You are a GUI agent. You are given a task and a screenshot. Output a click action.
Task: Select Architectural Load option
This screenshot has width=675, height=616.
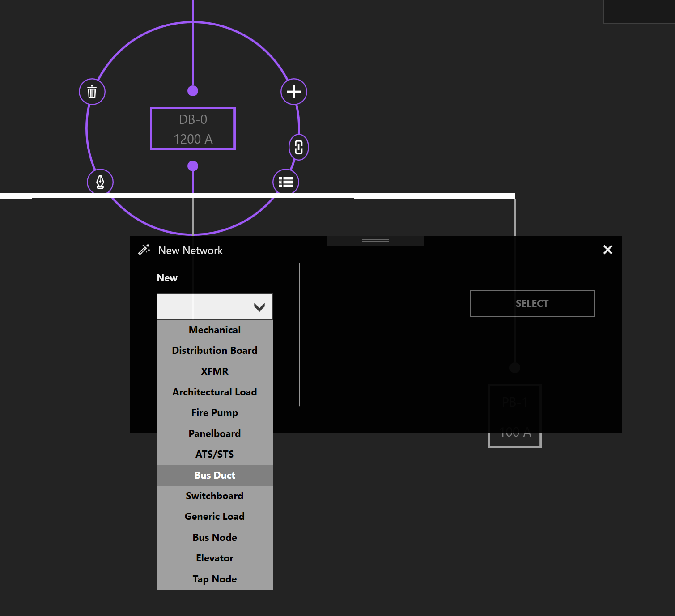click(x=215, y=392)
